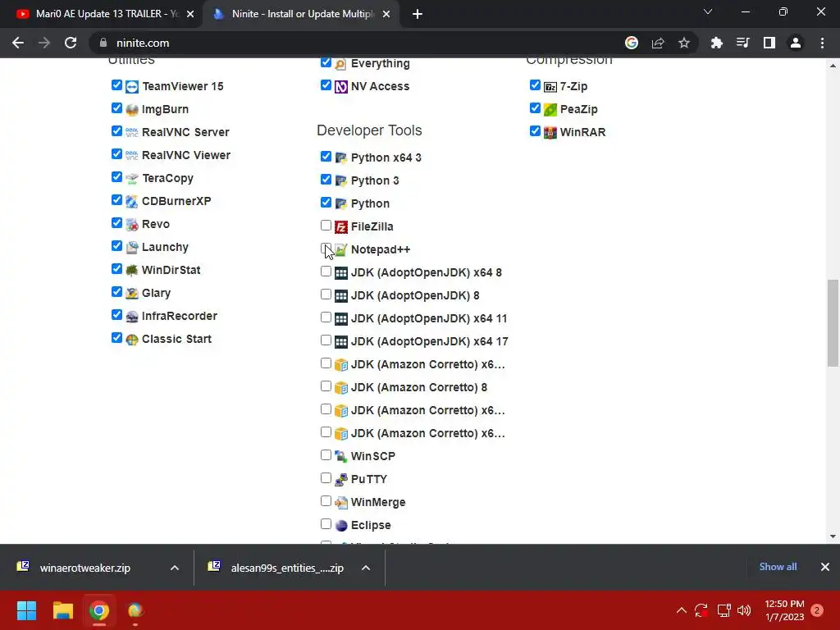The image size is (840, 630).
Task: Open Chrome side panel icon
Action: pyautogui.click(x=769, y=43)
